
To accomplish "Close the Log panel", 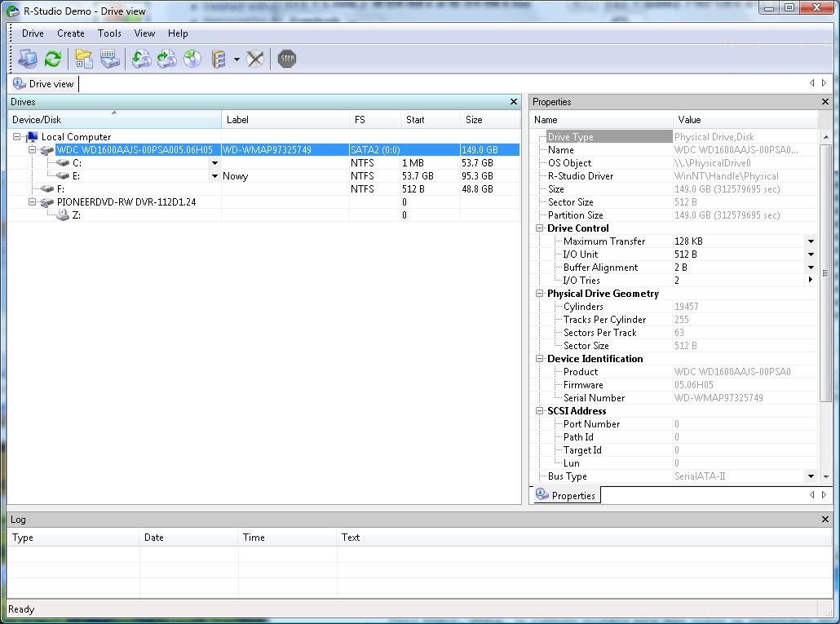I will pos(825,520).
